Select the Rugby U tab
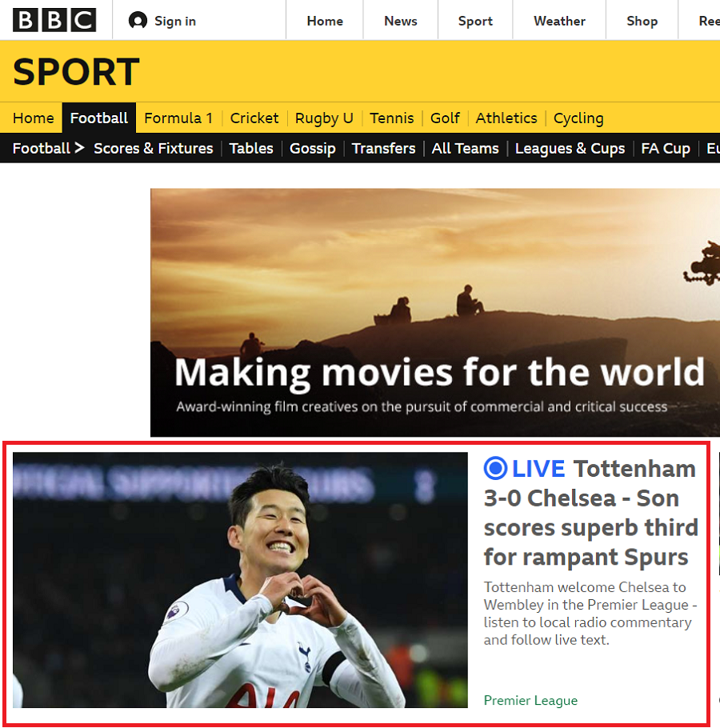 point(324,118)
